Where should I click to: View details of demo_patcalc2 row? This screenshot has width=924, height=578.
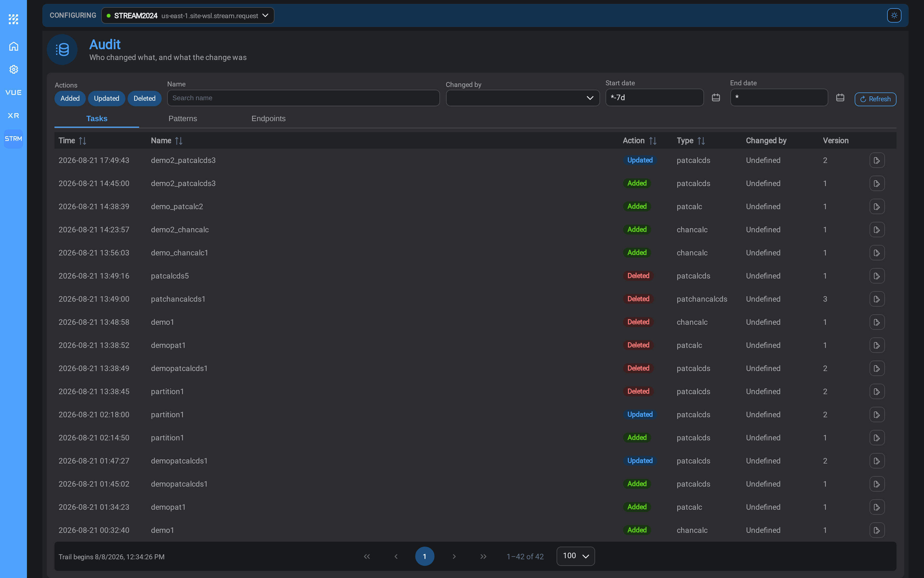[877, 206]
